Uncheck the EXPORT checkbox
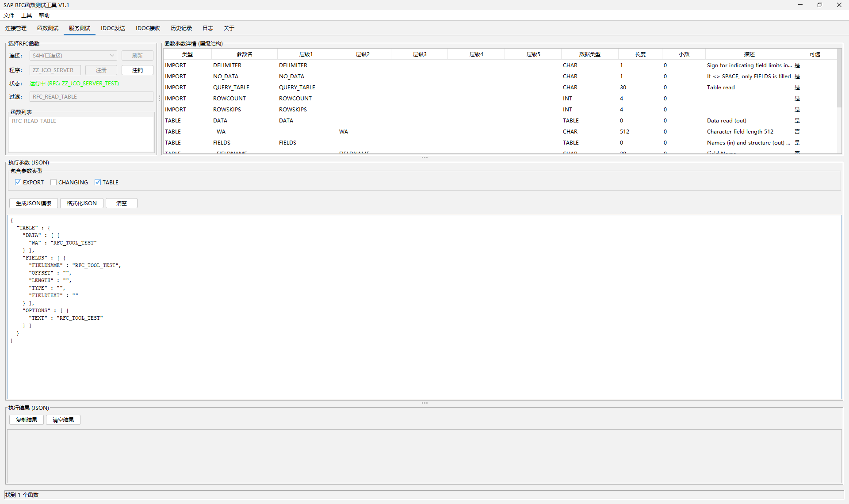This screenshot has height=504, width=849. [18, 182]
